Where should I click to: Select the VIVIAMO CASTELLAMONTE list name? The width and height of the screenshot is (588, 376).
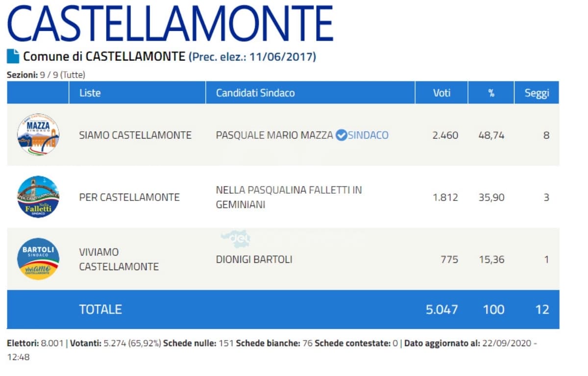pos(119,259)
